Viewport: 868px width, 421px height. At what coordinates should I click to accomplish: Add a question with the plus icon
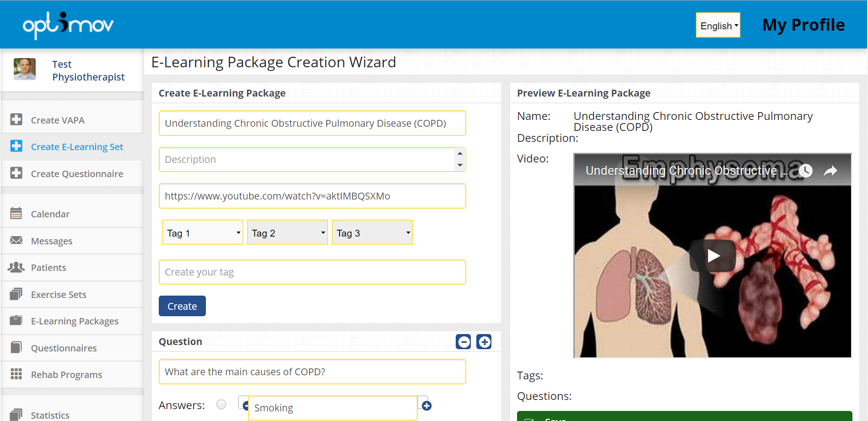(x=484, y=342)
